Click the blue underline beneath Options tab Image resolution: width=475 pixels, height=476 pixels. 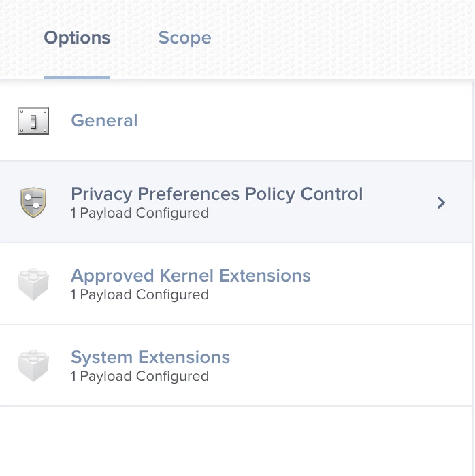pos(77,78)
